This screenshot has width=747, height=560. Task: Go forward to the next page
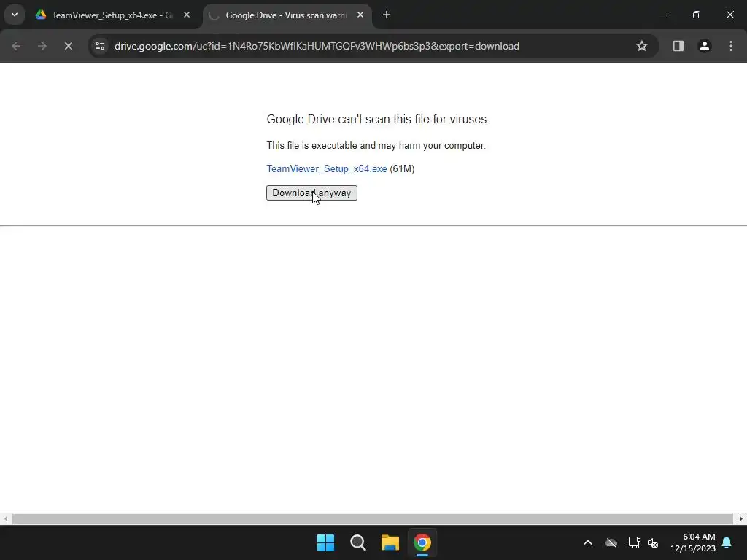(42, 46)
